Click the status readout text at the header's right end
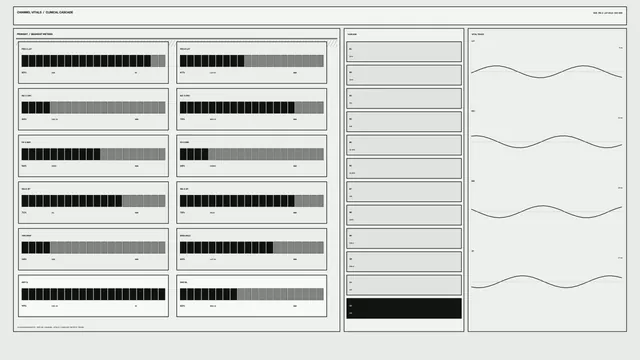This screenshot has width=640, height=360. pos(608,13)
